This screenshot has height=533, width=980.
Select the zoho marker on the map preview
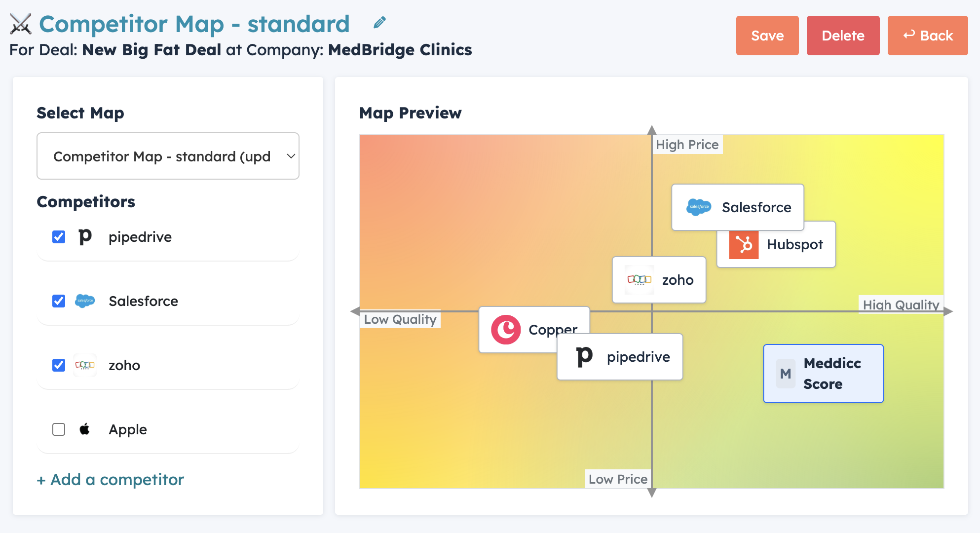659,280
